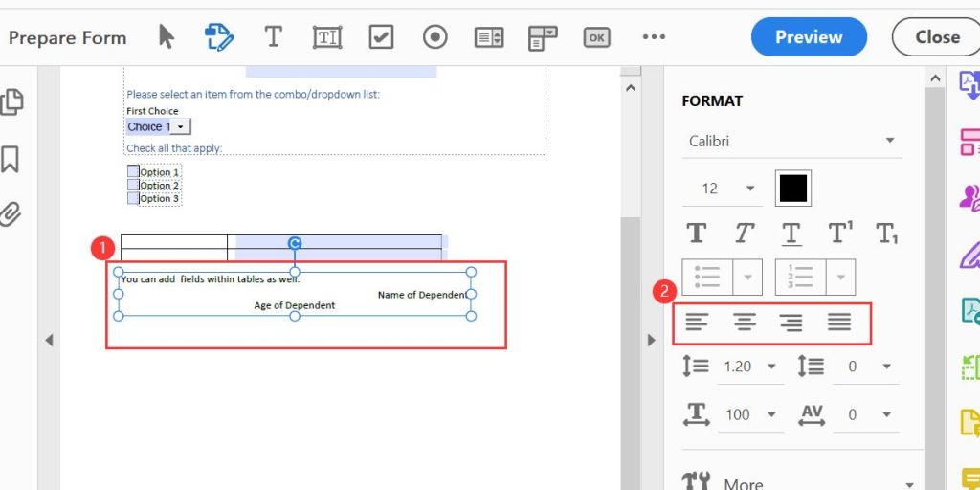The image size is (980, 490).
Task: Expand the left navigation pane arrow
Action: tap(49, 340)
